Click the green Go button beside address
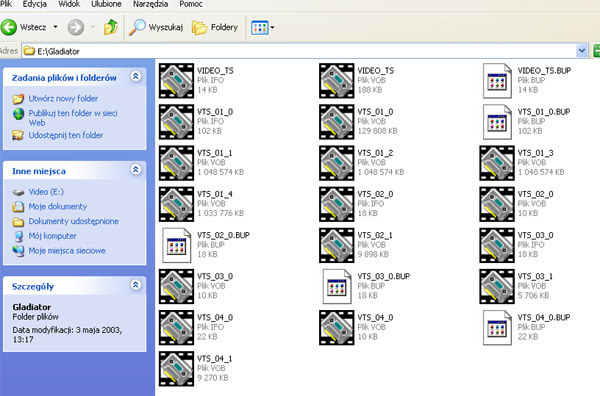The width and height of the screenshot is (600, 396). point(596,51)
